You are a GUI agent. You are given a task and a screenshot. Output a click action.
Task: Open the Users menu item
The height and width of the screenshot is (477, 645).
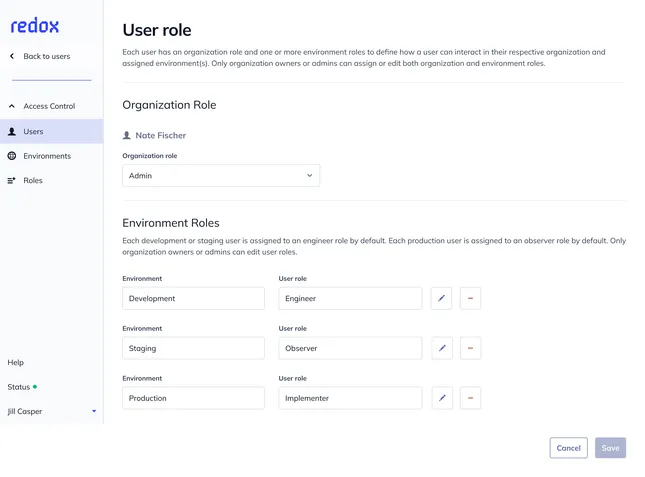coord(51,132)
